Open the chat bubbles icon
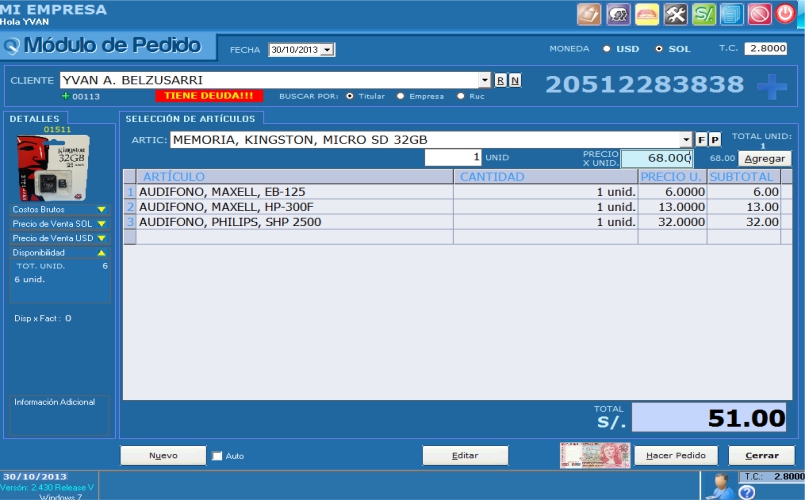The height and width of the screenshot is (500, 805). [618, 14]
